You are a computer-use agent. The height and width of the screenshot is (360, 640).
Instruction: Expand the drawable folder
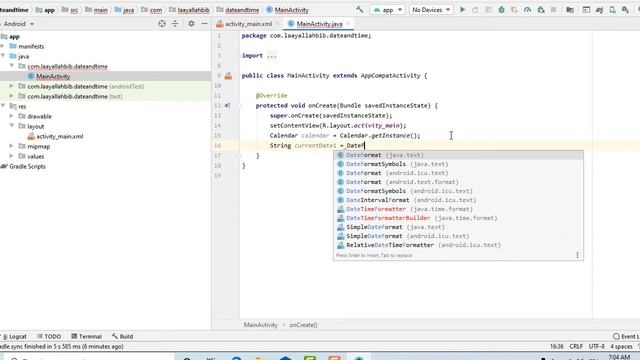click(x=12, y=116)
